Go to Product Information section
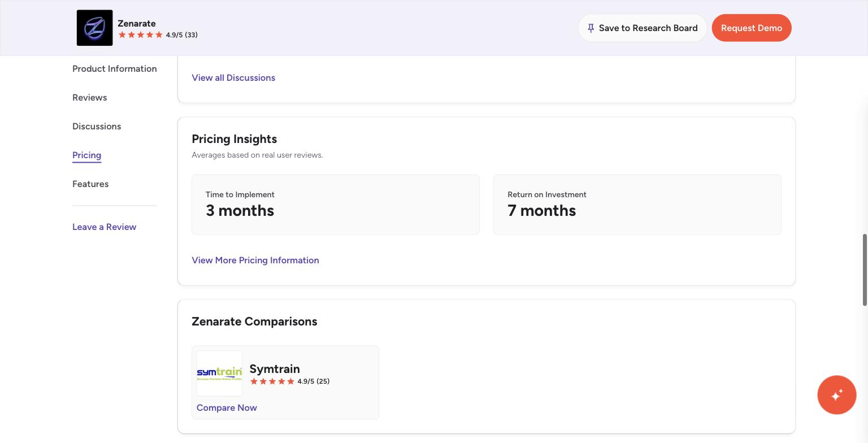This screenshot has width=868, height=443. coord(115,68)
